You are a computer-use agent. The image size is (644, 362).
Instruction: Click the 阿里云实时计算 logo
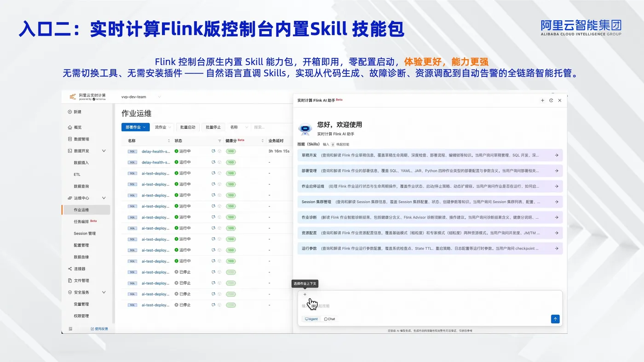click(x=87, y=96)
